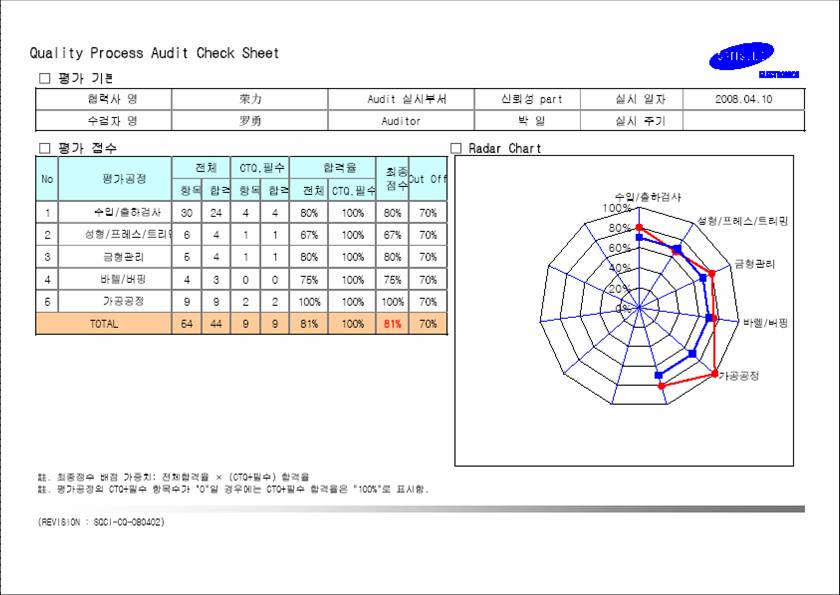840x595 pixels.
Task: Click the 바렐/버핑 radar chart axis label
Action: coord(765,322)
